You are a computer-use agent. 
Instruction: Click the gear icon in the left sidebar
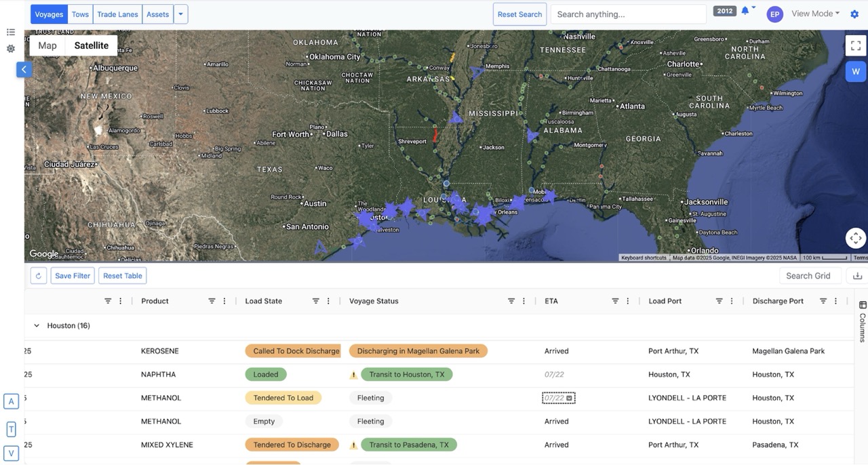pos(10,48)
